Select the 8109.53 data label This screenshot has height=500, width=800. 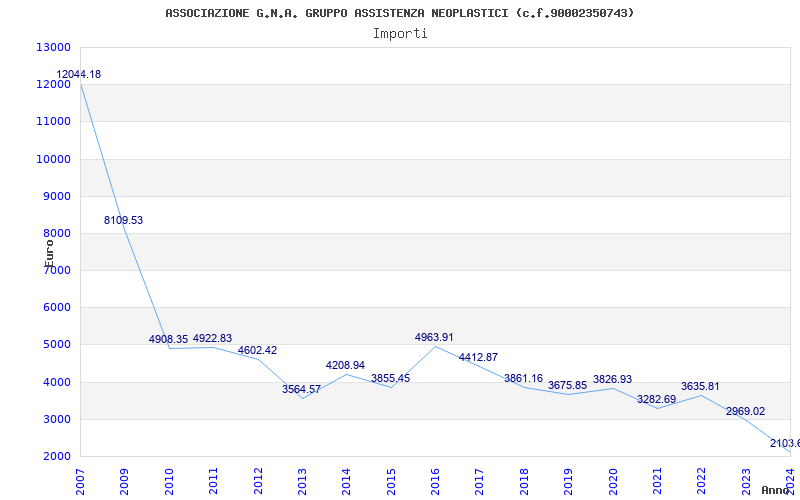pos(123,220)
